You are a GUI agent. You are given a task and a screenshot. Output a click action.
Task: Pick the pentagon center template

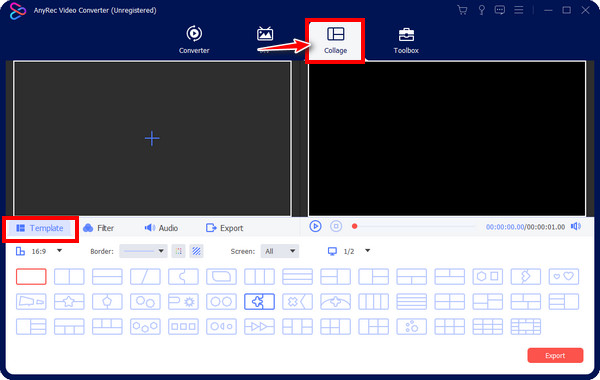(107, 302)
